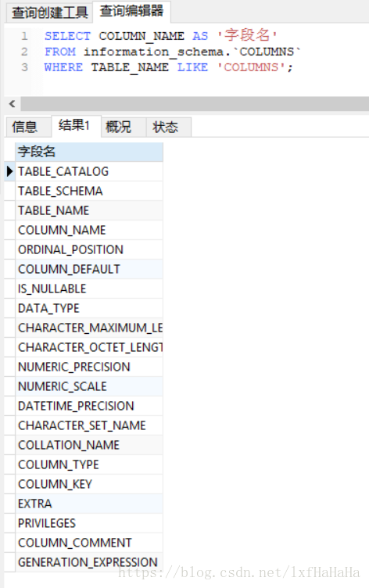Screen dimensions: 369x588
Task: Select the COLUMN_TYPE cell
Action: coord(89,464)
